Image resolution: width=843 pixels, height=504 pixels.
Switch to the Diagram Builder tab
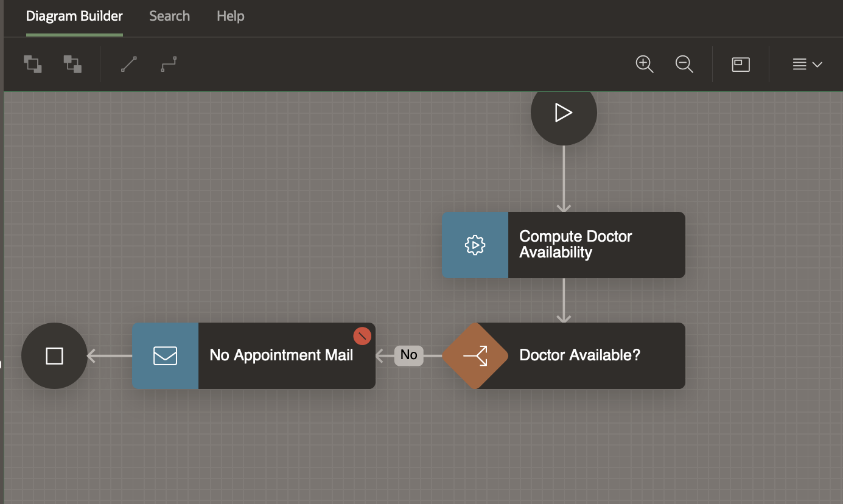pyautogui.click(x=74, y=16)
